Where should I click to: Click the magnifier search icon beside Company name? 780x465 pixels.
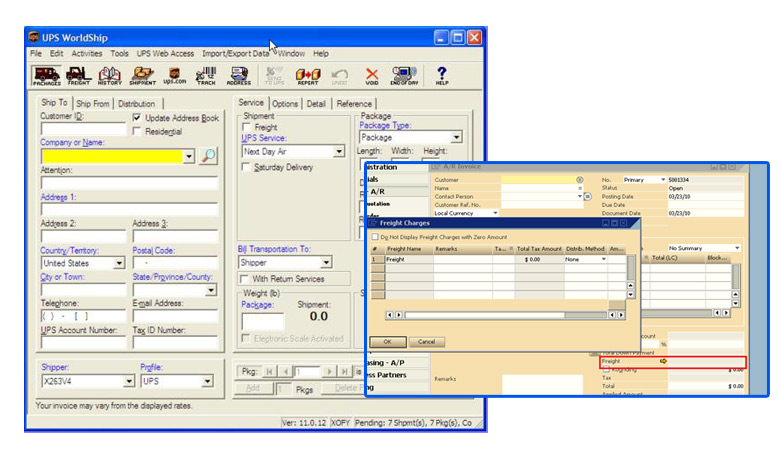[208, 156]
